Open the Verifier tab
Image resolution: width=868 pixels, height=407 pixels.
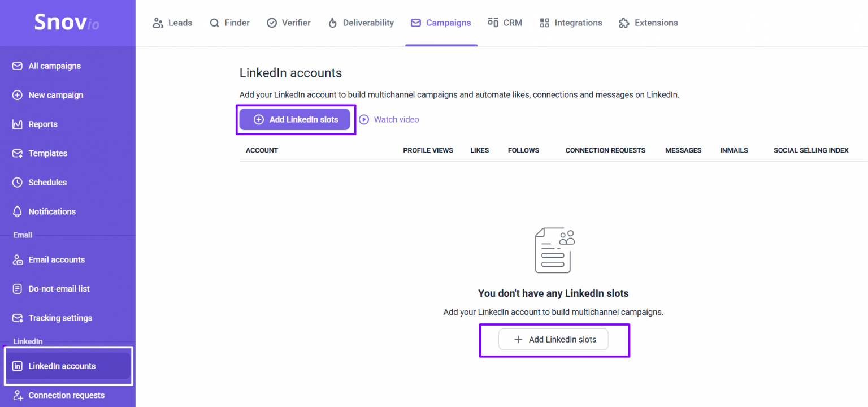point(289,23)
